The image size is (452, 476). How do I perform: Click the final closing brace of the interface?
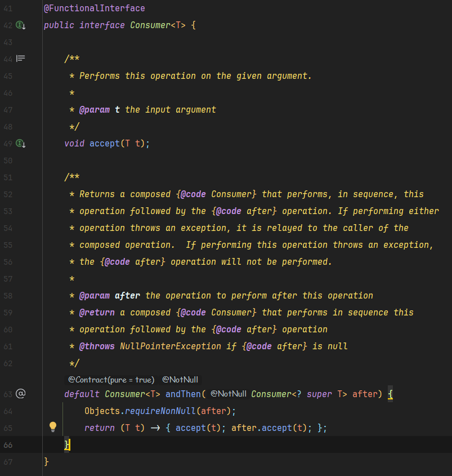click(46, 462)
